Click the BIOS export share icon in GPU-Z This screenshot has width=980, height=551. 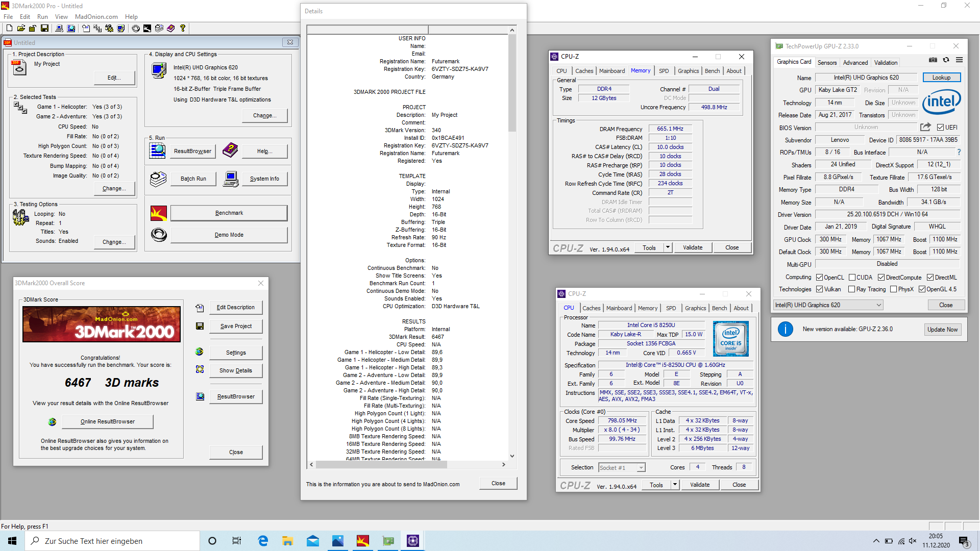925,127
